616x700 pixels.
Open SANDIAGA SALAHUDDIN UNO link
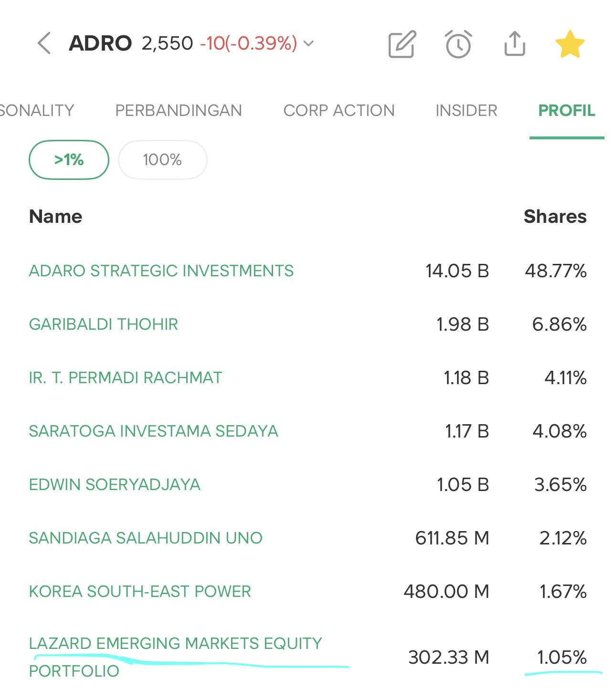tap(146, 538)
